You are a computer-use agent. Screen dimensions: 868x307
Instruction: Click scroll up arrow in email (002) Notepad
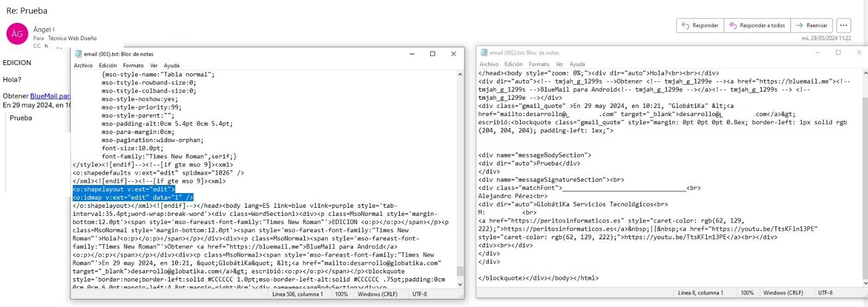(x=865, y=73)
